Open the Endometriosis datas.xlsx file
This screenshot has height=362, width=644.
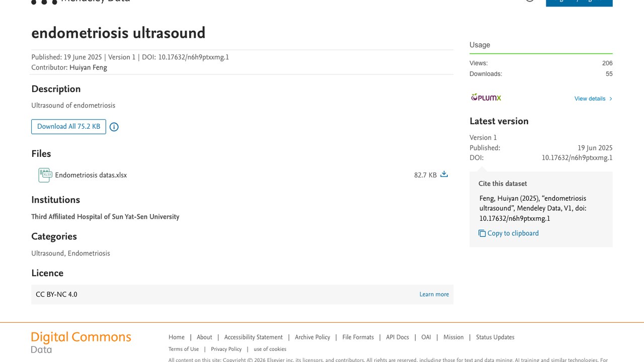pyautogui.click(x=91, y=175)
